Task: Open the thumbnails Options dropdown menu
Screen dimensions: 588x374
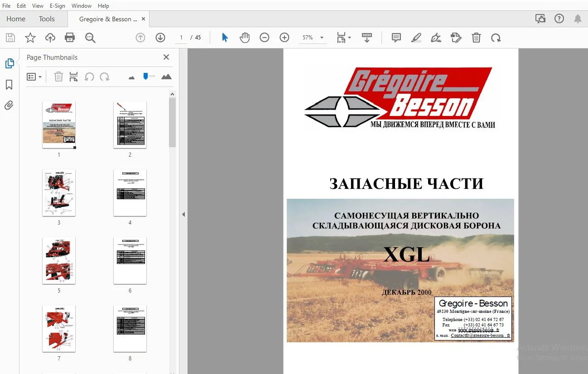Action: pyautogui.click(x=34, y=77)
